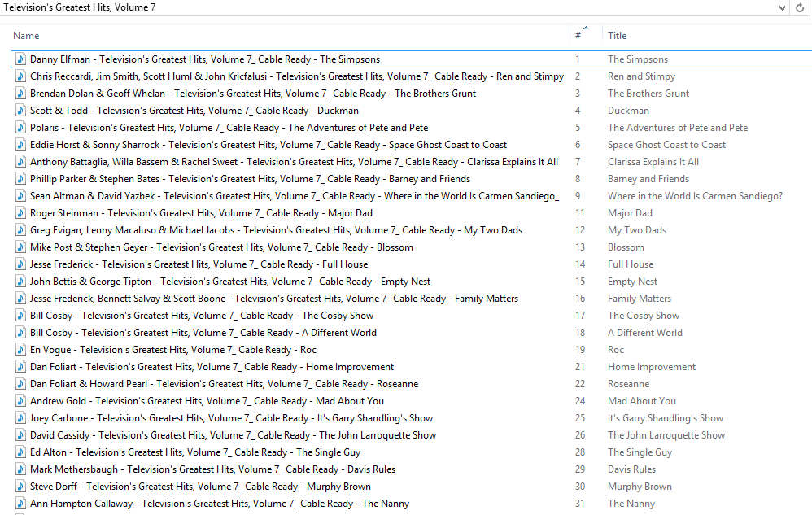Select the Ren and Stimpy file name
This screenshot has width=812, height=515.
click(296, 76)
